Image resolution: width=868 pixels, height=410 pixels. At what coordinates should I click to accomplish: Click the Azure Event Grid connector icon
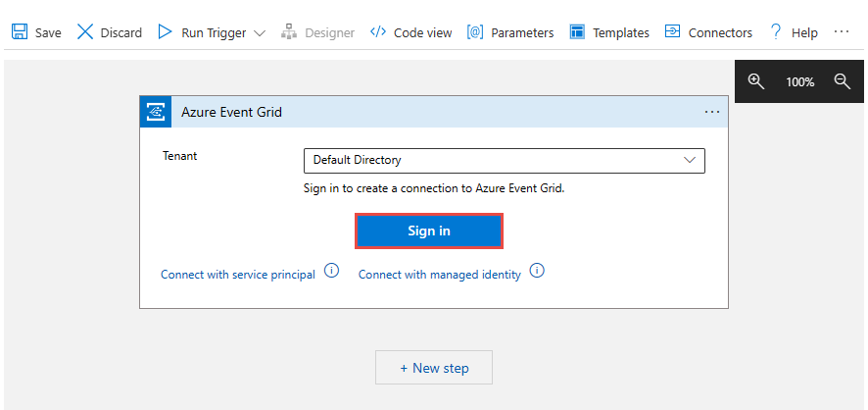156,112
